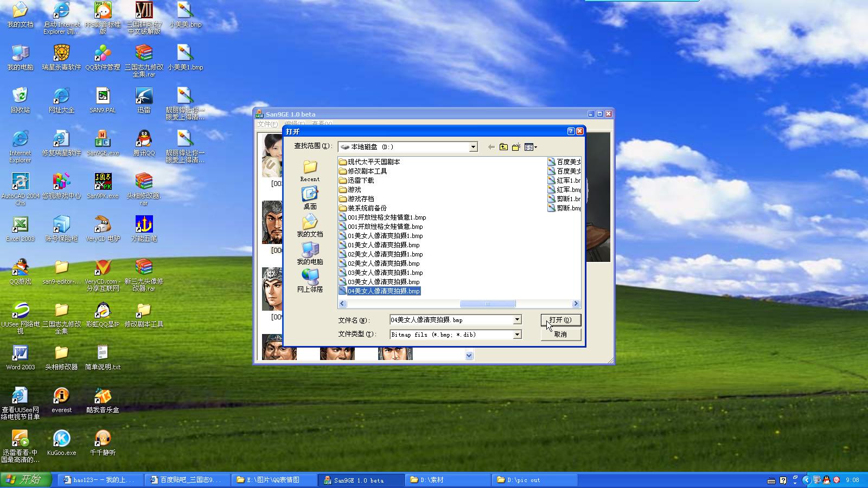Open 我的文档 in places bar
Viewport: 868px width, 488px height.
coord(310,226)
